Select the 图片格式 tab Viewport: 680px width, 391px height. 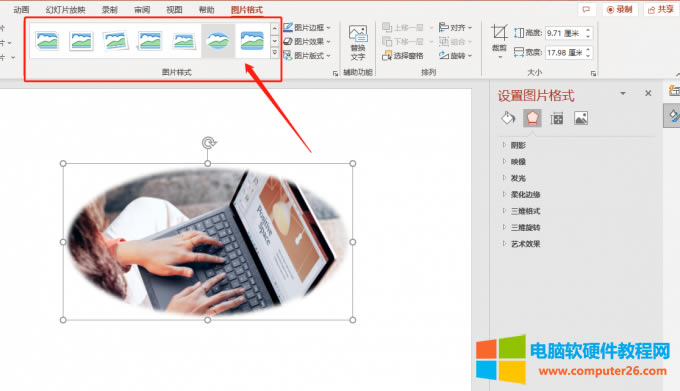247,10
